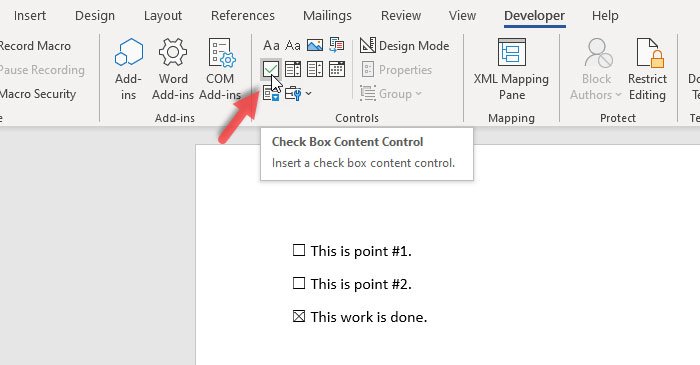Switch to the Mailings tab
The width and height of the screenshot is (700, 365).
(327, 16)
